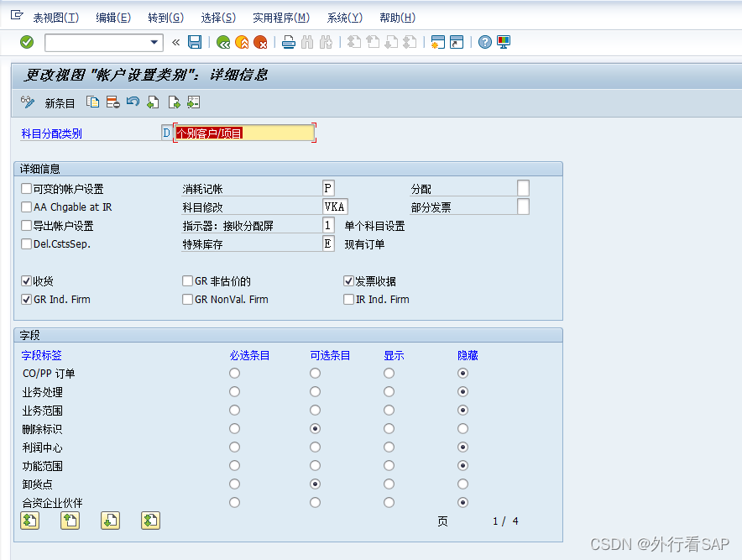Click the 隐藏 column header
742x560 pixels.
tap(468, 355)
